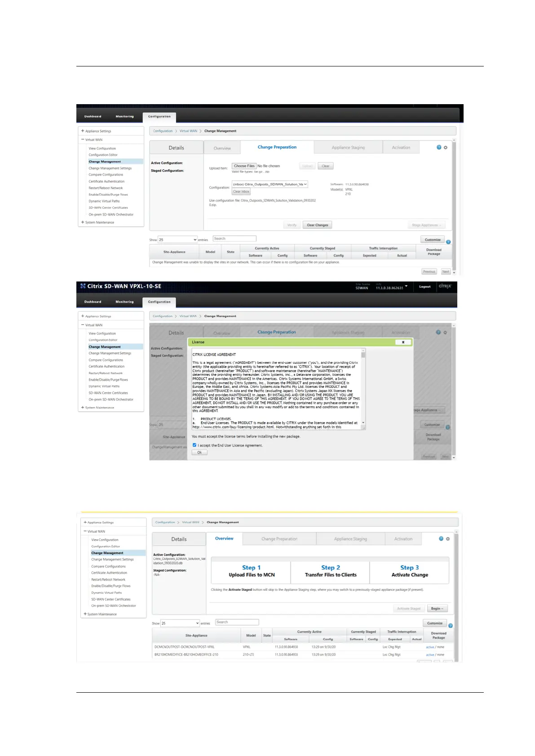Open Compare Configurations in License dialog screenshot sidebar
The width and height of the screenshot is (535, 756).
click(x=106, y=360)
